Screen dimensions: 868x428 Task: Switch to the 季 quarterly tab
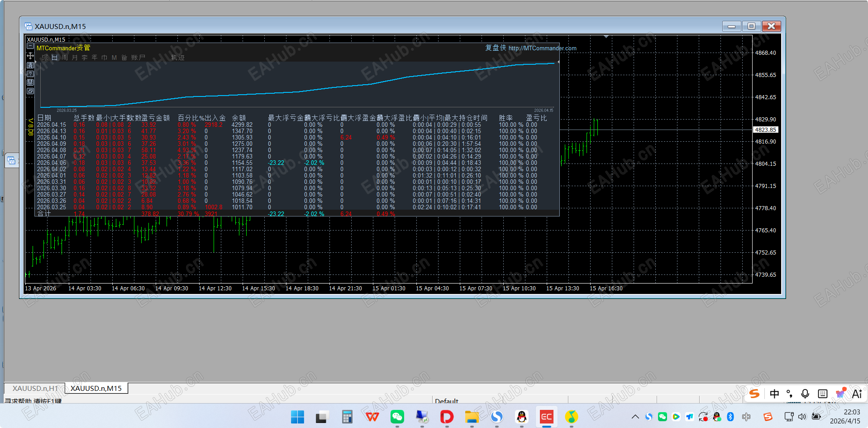coord(85,58)
